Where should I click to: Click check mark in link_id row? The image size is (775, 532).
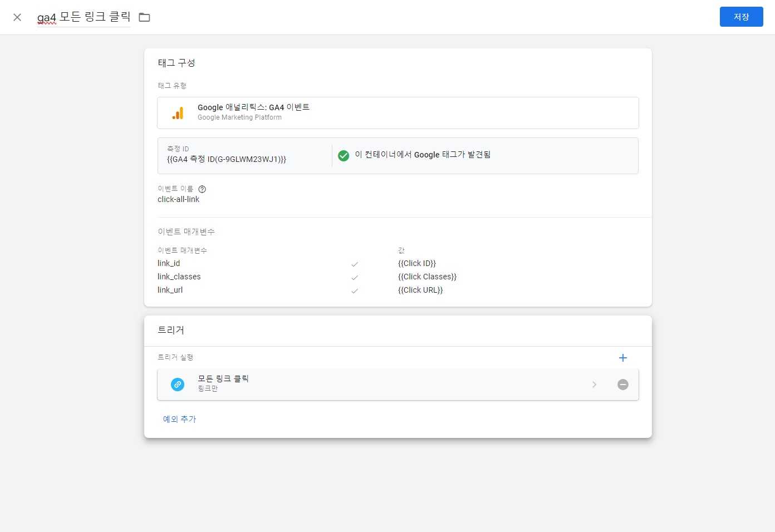(355, 264)
